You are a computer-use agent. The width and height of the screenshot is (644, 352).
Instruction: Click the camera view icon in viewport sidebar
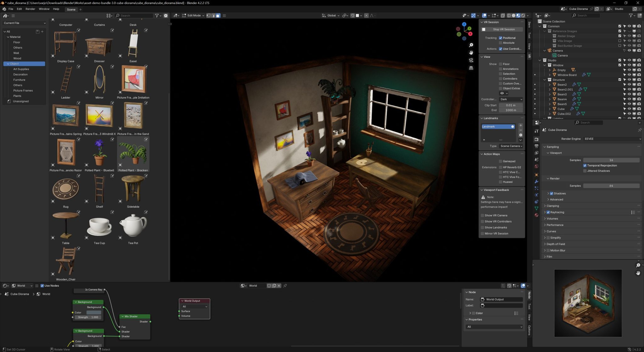[x=471, y=60]
